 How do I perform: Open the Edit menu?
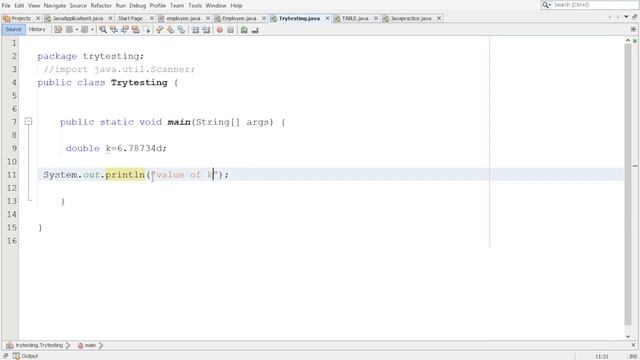[x=19, y=6]
